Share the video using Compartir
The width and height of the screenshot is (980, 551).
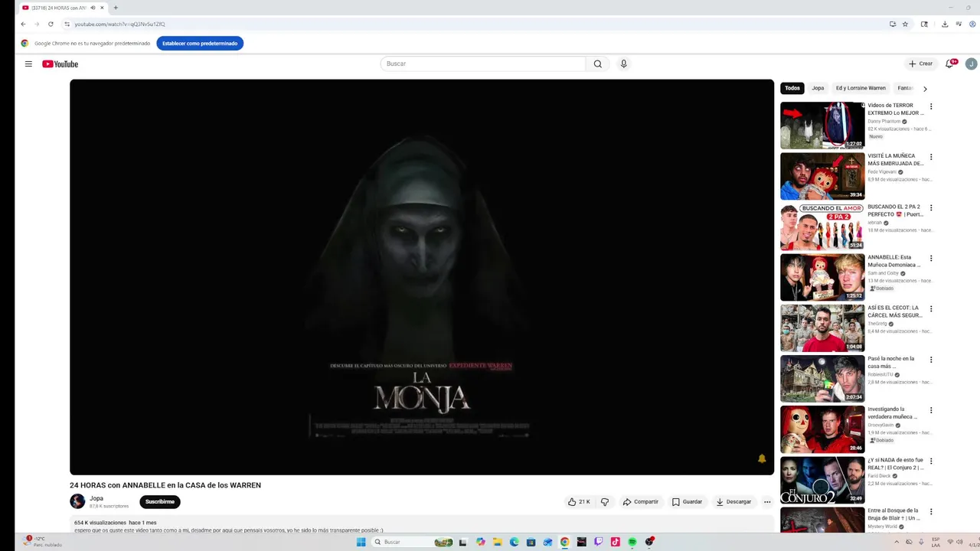point(641,502)
